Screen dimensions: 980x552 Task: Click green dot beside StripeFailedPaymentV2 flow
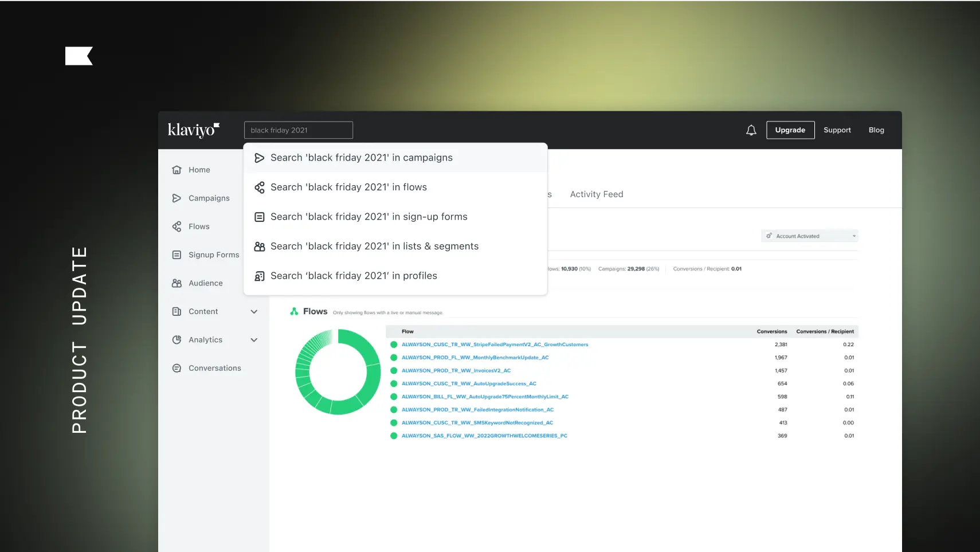pyautogui.click(x=394, y=344)
